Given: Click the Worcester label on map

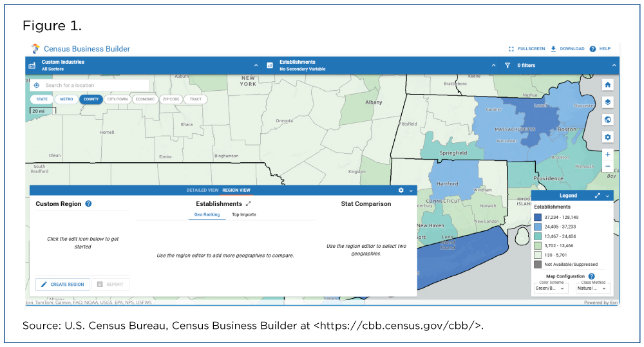Looking at the screenshot, I should [x=507, y=141].
